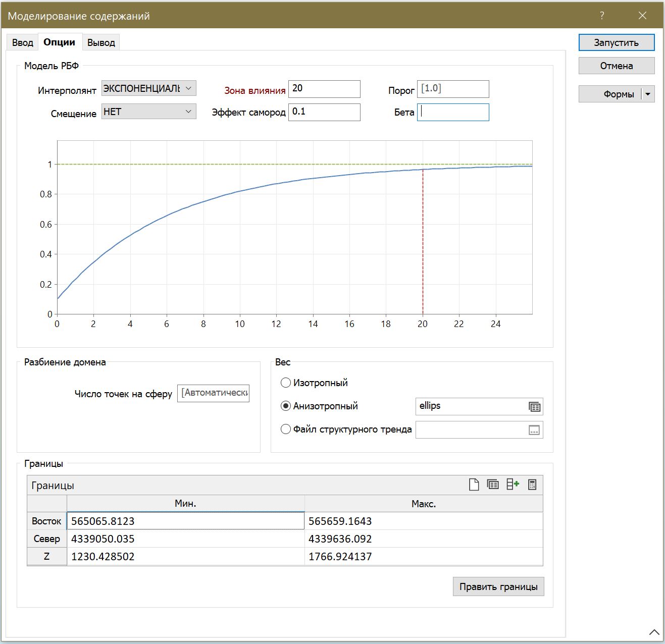Viewport: 665px width, 644px height.
Task: Click the red dashed range marker on chart
Action: (423, 242)
